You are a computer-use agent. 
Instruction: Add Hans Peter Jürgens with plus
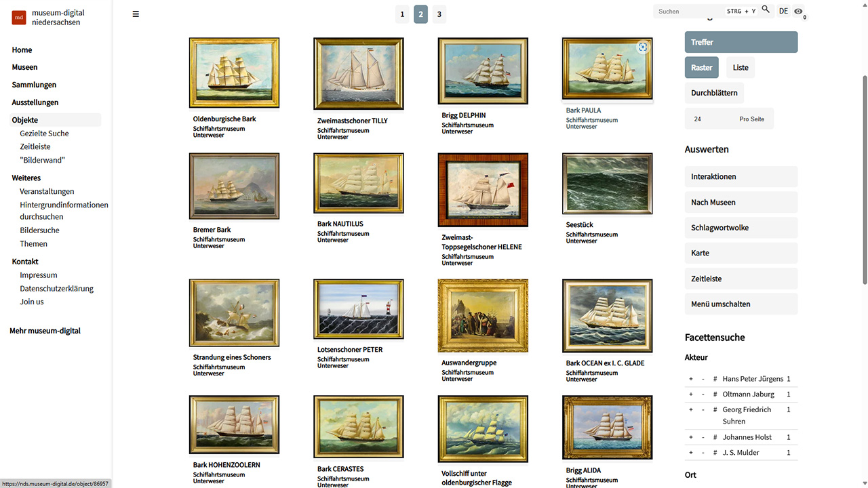[x=691, y=379]
